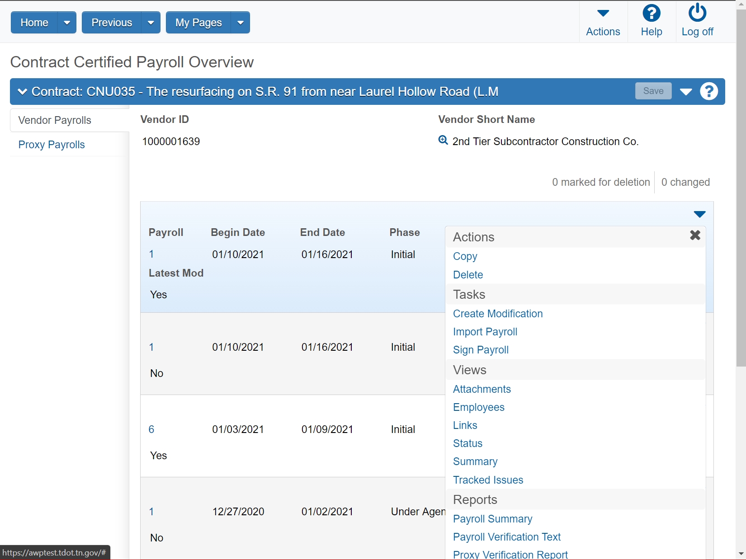Open payroll number 6 link
746x560 pixels.
pyautogui.click(x=151, y=429)
